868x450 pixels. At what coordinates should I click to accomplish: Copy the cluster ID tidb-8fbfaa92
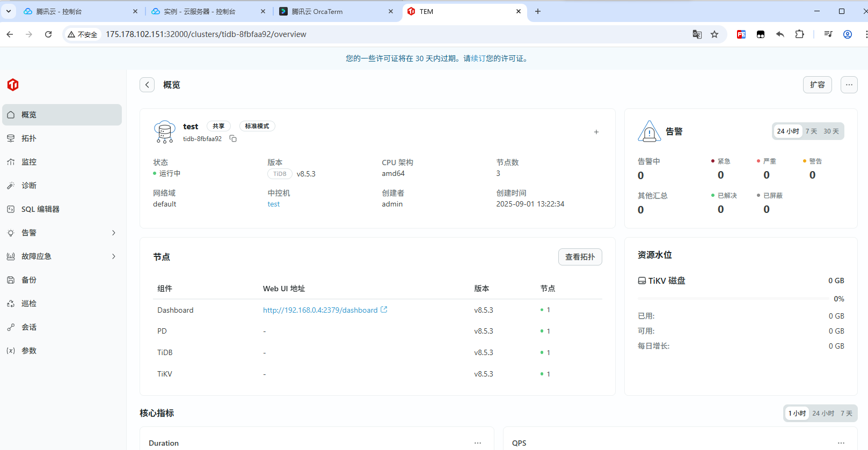[233, 138]
